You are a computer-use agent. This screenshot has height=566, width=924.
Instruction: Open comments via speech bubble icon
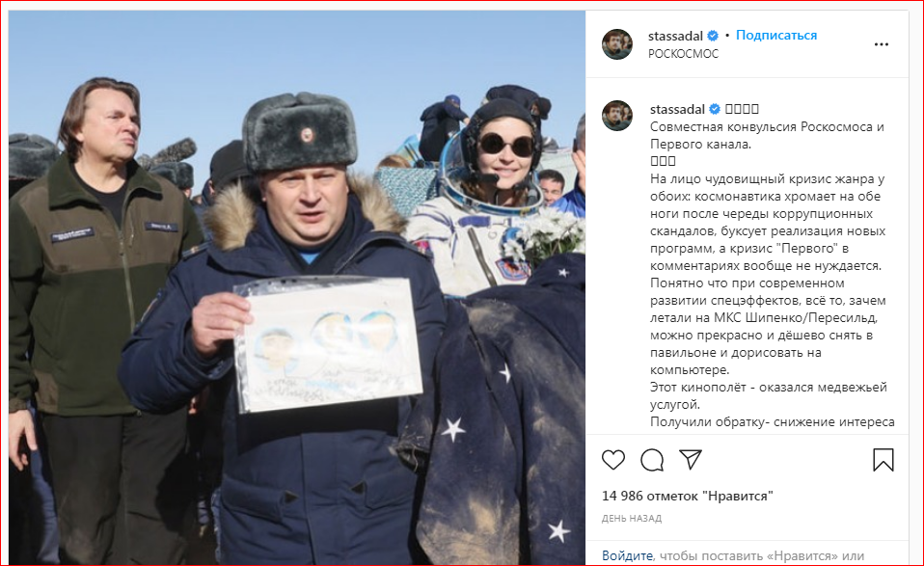(x=652, y=460)
